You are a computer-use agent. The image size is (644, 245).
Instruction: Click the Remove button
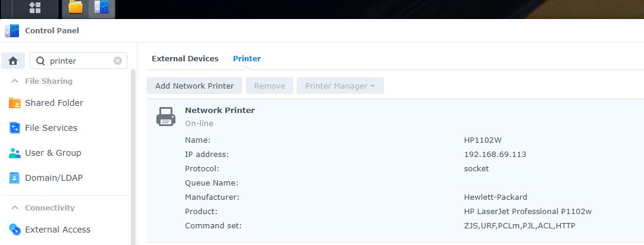click(269, 86)
